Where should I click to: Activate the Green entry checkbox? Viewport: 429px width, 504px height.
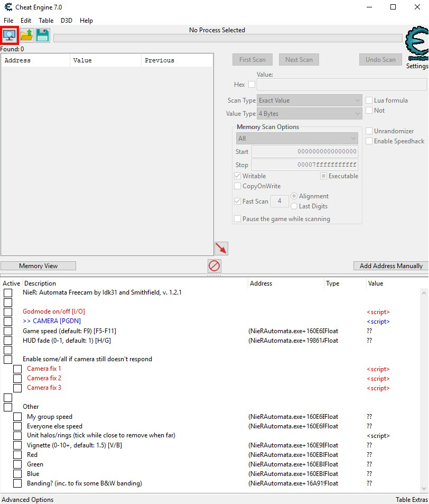click(17, 464)
